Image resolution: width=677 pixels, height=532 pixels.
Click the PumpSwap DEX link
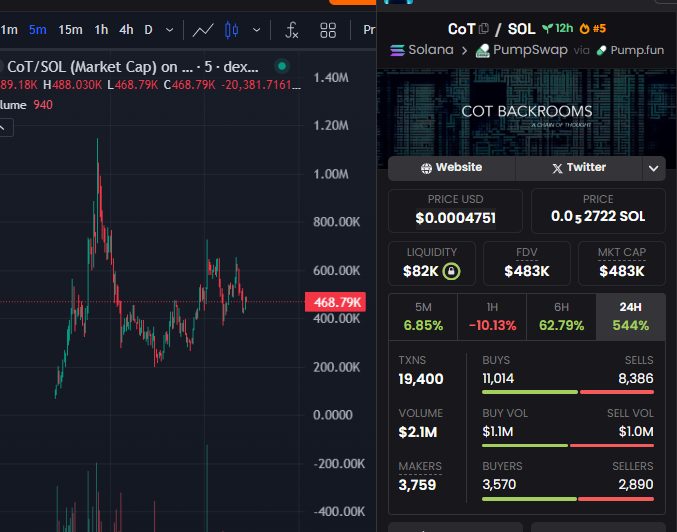(x=522, y=50)
